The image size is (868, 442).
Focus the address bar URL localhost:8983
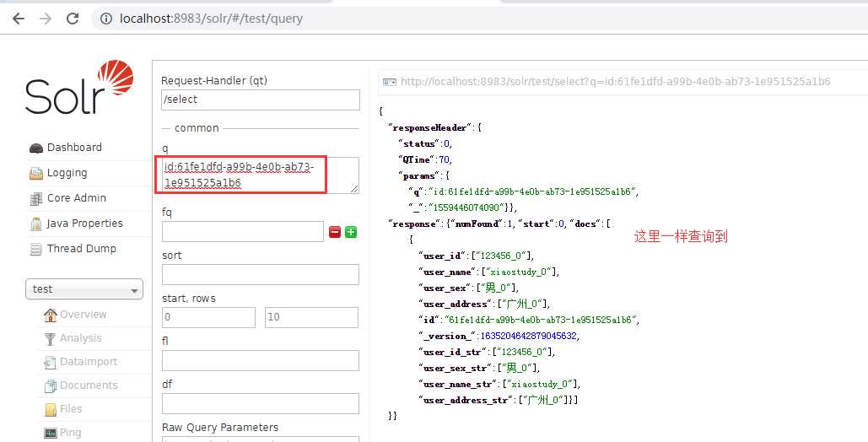coord(211,19)
